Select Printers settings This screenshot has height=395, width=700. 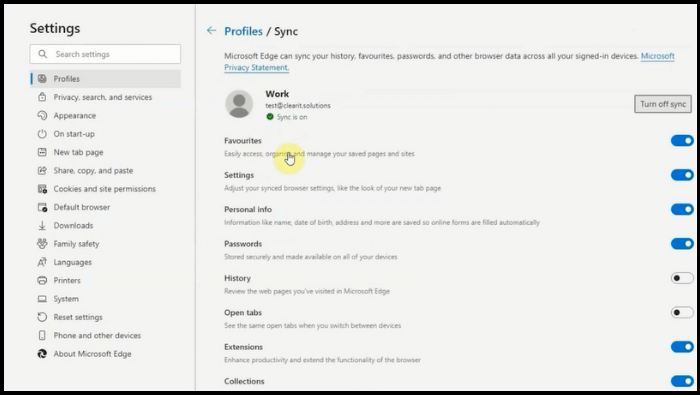click(x=105, y=280)
